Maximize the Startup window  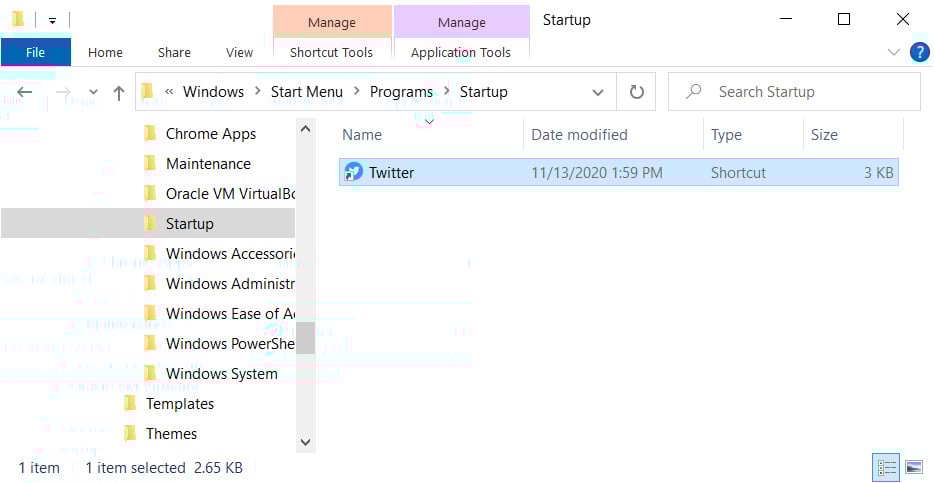click(x=844, y=20)
